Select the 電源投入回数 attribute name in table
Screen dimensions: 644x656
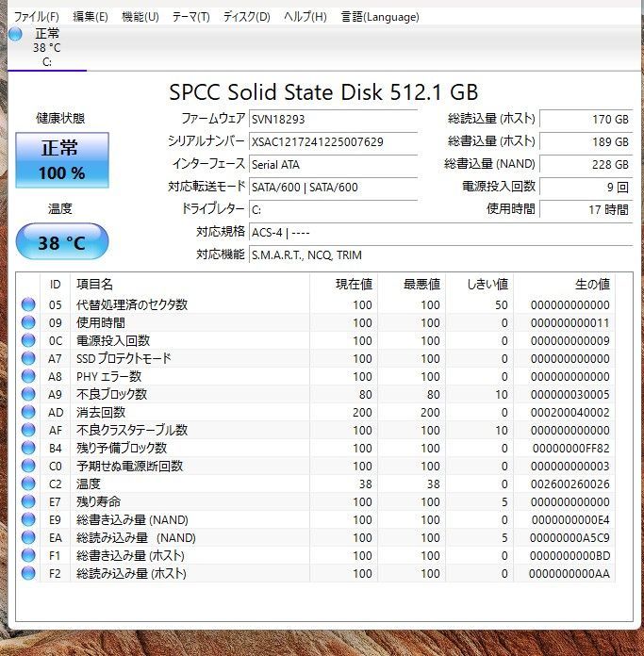[x=113, y=340]
